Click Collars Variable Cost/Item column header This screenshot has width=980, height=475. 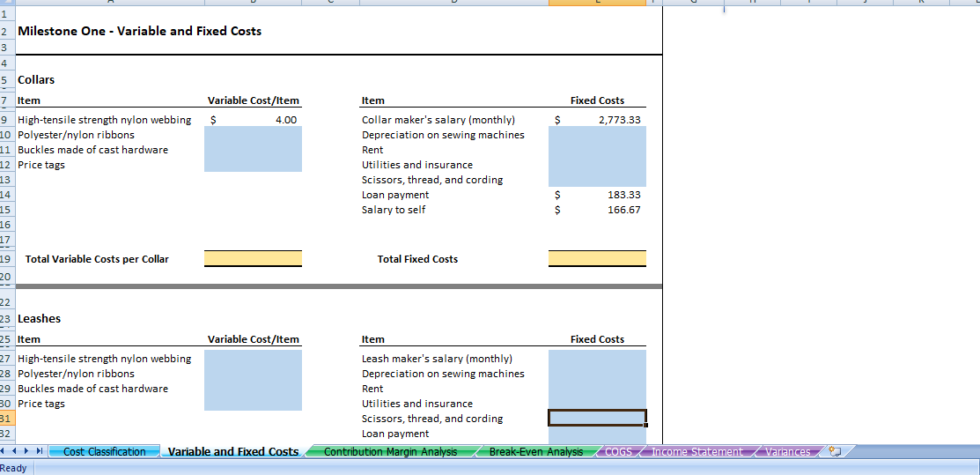click(253, 100)
